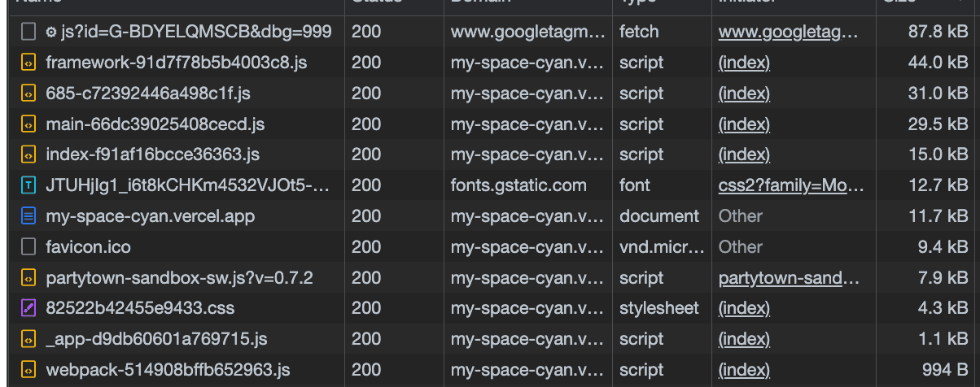The image size is (980, 387).
Task: Click the script icon beside partytown-sandbox-sw.js
Action: point(28,278)
